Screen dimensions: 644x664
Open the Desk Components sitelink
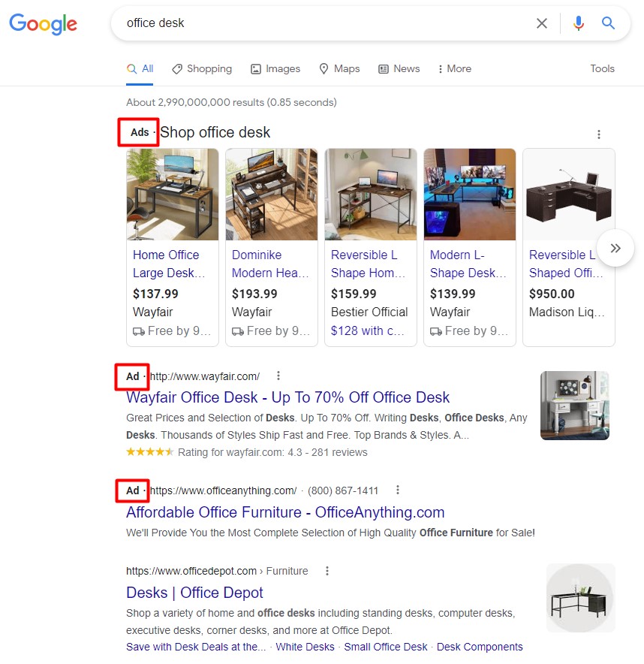point(480,647)
